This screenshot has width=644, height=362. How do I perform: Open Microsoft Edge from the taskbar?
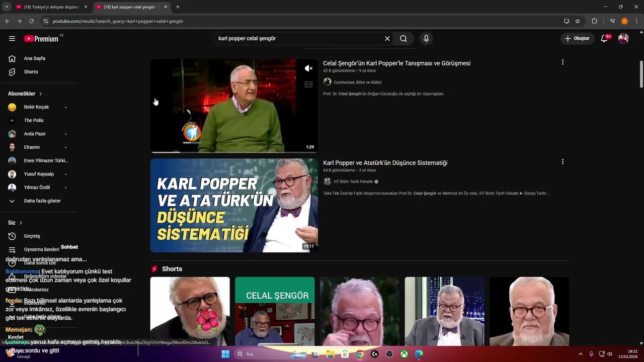pyautogui.click(x=419, y=354)
